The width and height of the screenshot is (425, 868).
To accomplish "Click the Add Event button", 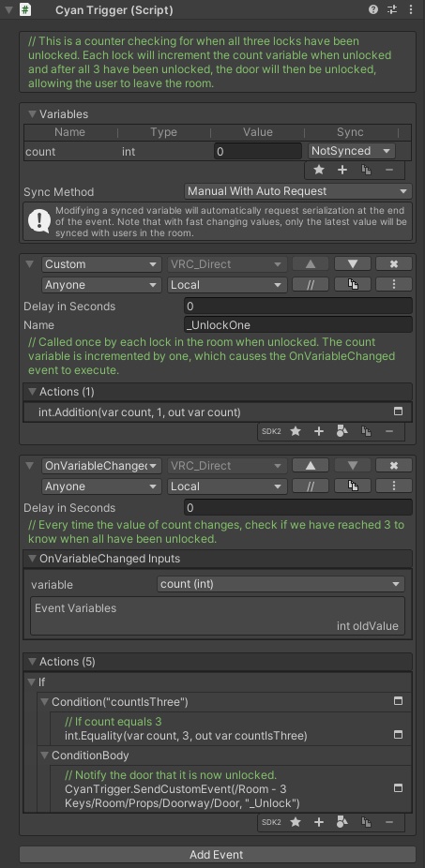I will pos(217,855).
